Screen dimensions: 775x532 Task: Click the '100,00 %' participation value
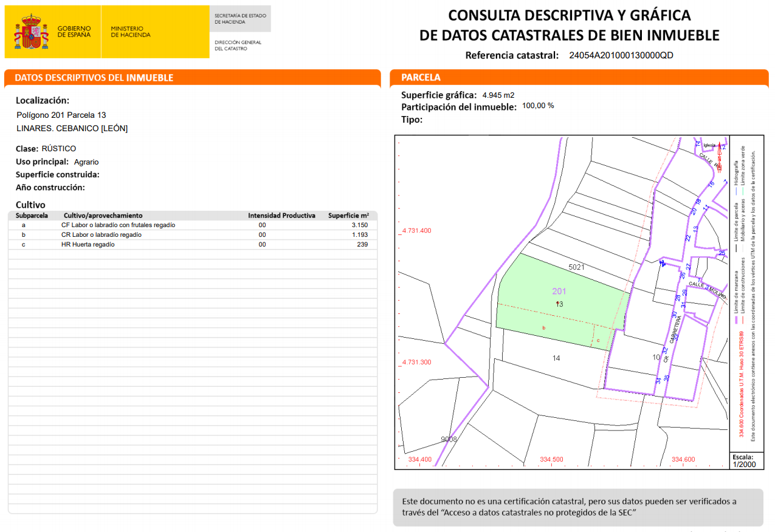(x=538, y=106)
